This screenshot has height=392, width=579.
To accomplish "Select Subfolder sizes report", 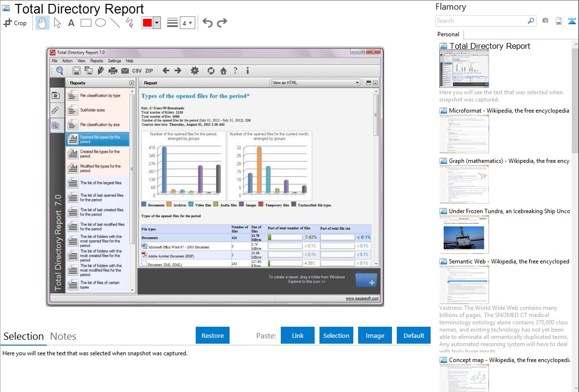I will [x=98, y=110].
